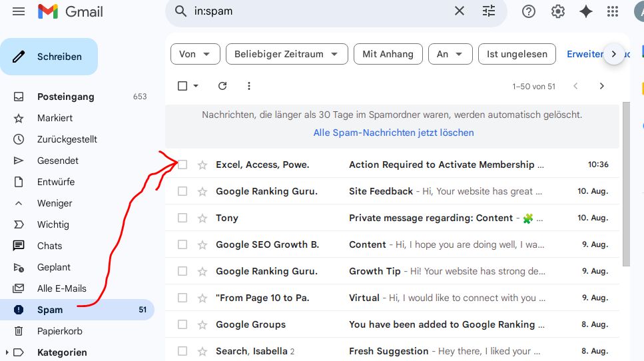Select the Spam folder
This screenshot has height=361, width=644.
tap(77, 310)
